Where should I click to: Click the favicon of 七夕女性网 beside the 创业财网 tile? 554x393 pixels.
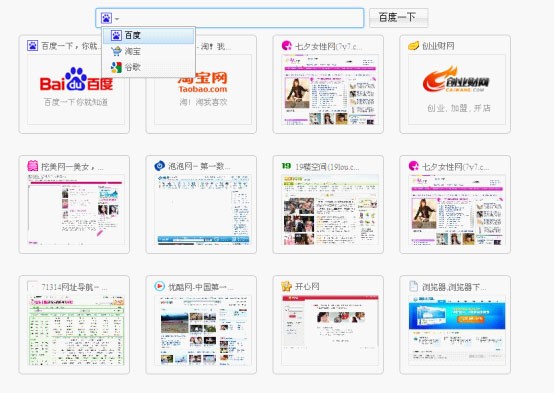click(287, 46)
